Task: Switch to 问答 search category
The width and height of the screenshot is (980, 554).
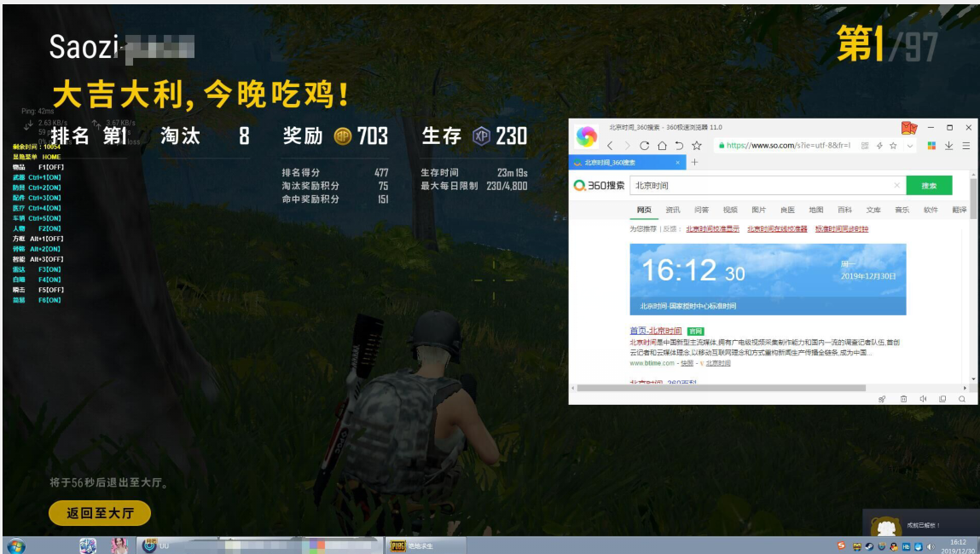Action: coord(701,210)
